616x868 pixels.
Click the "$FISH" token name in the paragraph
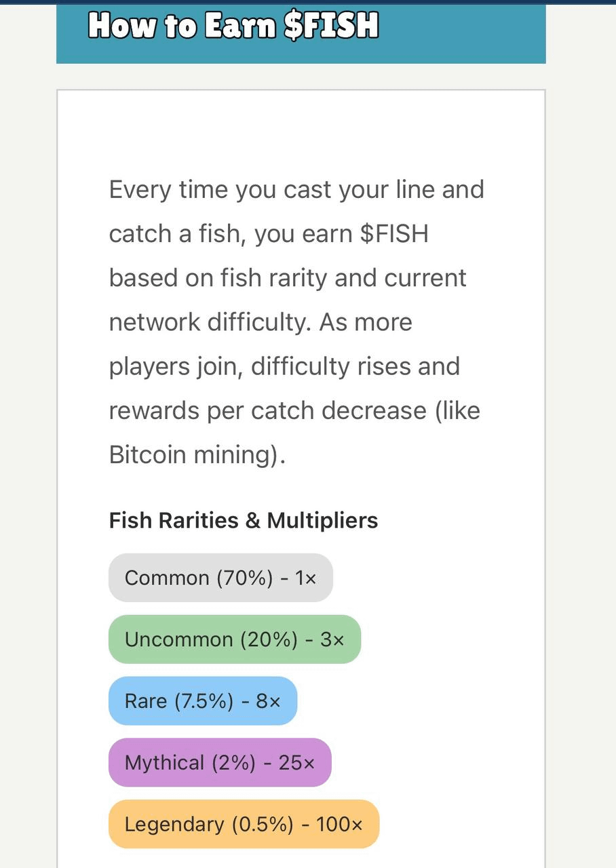[x=394, y=234]
